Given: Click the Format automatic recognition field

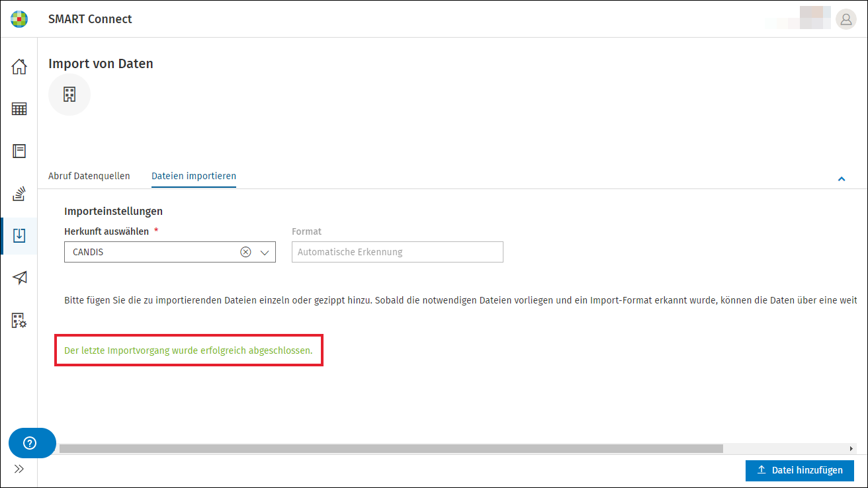Looking at the screenshot, I should [x=398, y=252].
